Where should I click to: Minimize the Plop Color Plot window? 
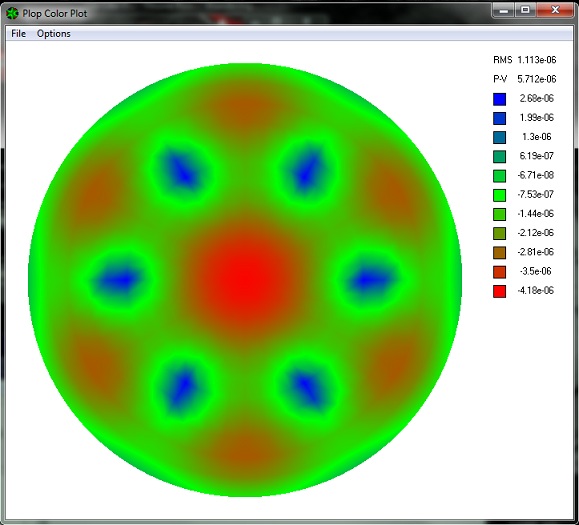(504, 10)
